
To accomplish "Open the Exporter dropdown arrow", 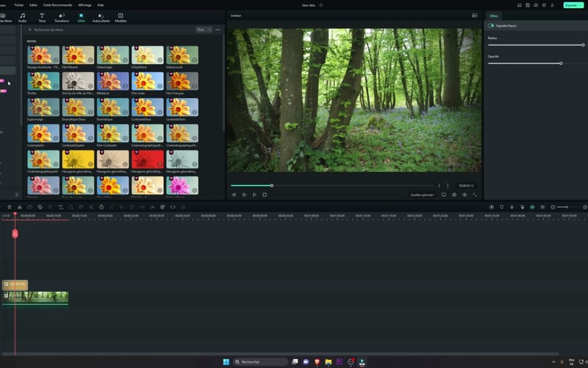I will point(580,5).
